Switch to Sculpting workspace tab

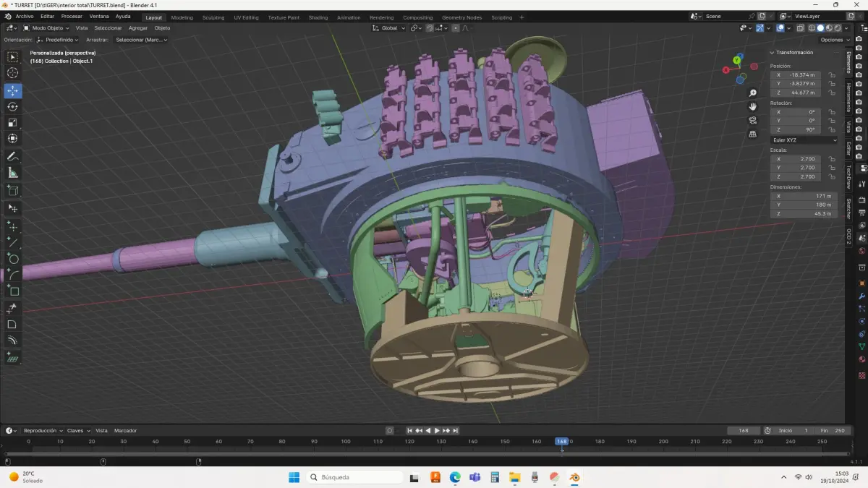point(213,17)
